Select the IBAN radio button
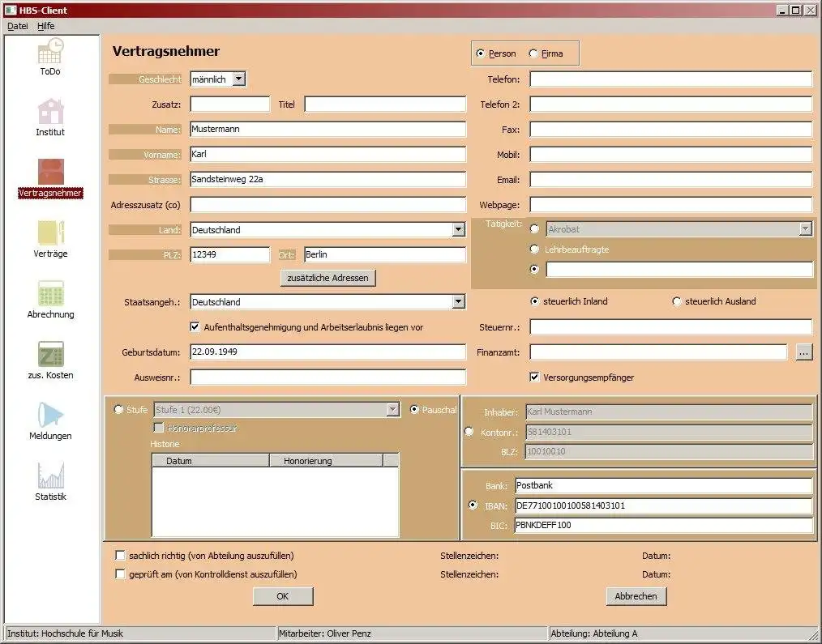The width and height of the screenshot is (822, 644). (473, 505)
